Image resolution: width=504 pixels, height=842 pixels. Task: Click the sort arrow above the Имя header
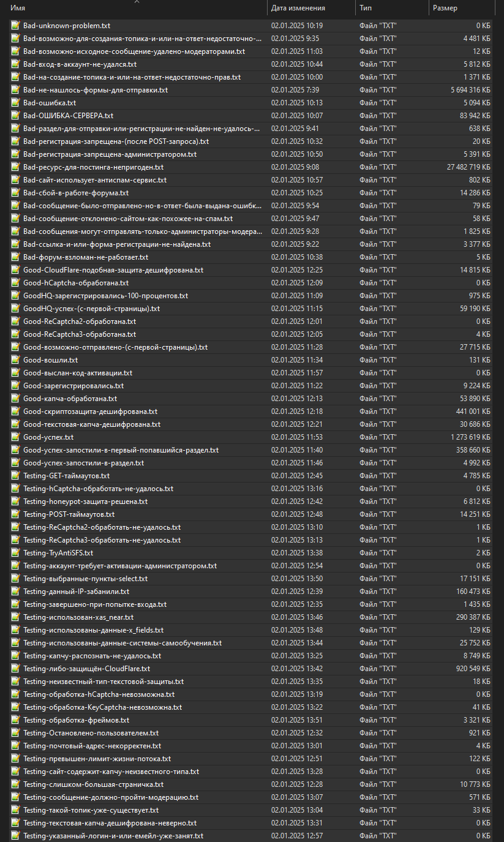(137, 2)
